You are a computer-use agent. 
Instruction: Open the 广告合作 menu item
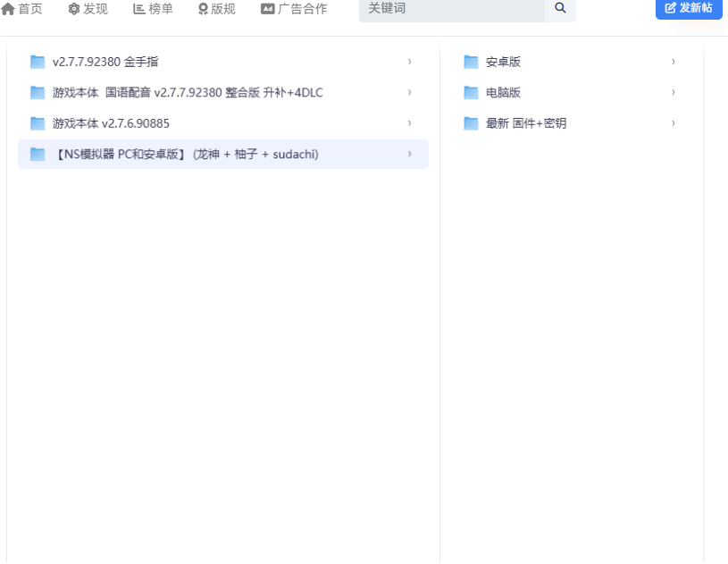[294, 9]
